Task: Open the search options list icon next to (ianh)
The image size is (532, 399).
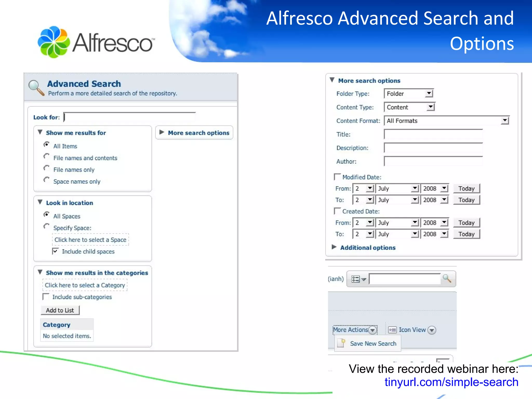Action: coord(358,279)
